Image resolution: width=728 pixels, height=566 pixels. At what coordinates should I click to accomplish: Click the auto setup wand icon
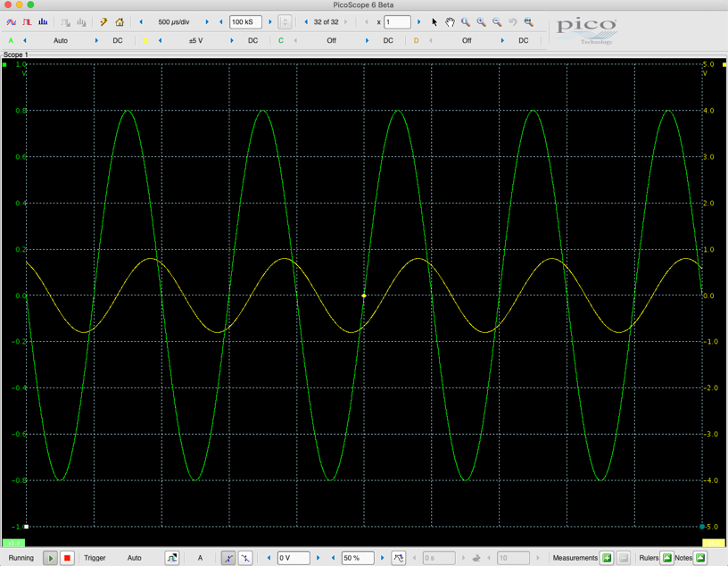[103, 21]
